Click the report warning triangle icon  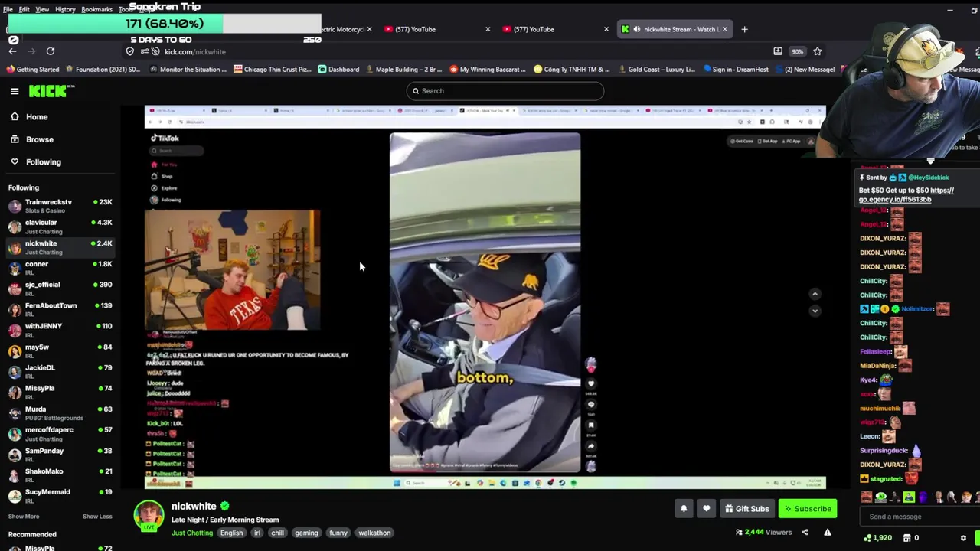pos(828,533)
